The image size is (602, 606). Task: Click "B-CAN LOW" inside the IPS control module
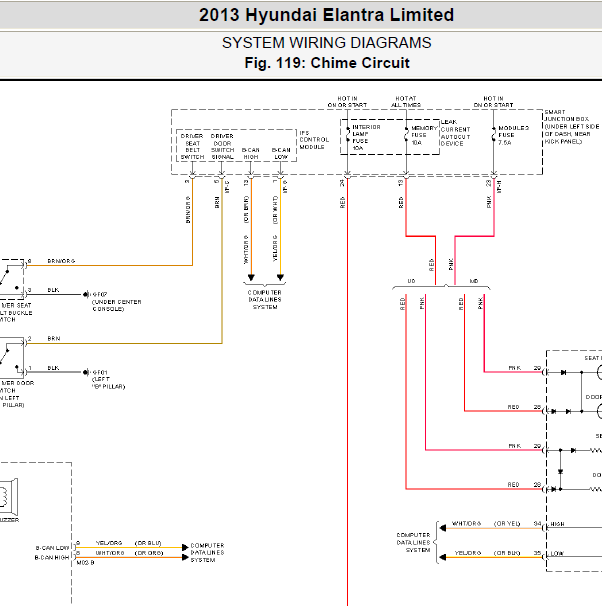281,153
